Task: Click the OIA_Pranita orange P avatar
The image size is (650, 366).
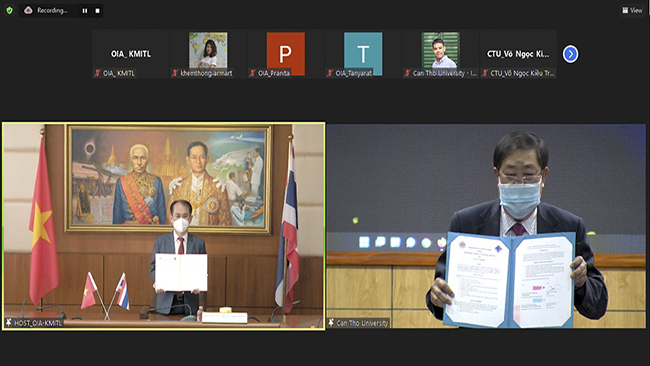Action: 286,54
